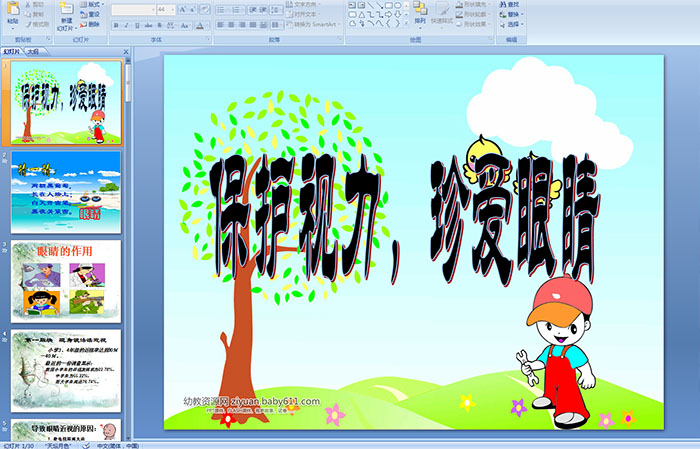Click the clear formatting icon
Screen dimensions: 700x449
204,10
